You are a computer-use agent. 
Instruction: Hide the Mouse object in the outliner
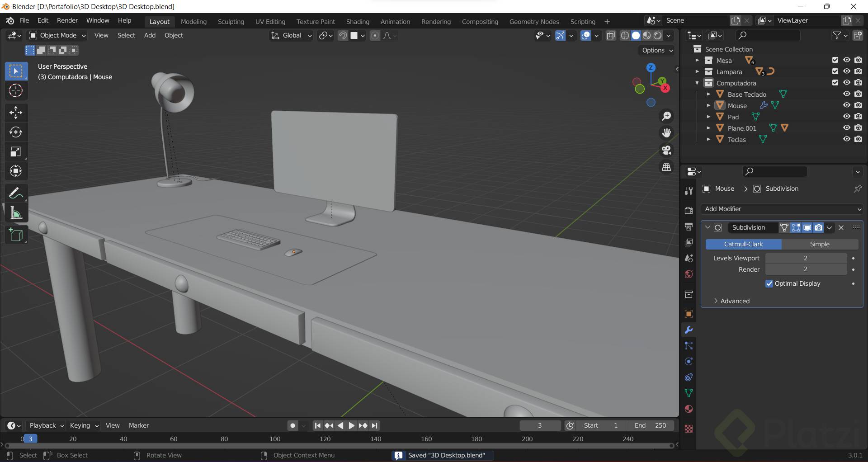click(x=846, y=105)
